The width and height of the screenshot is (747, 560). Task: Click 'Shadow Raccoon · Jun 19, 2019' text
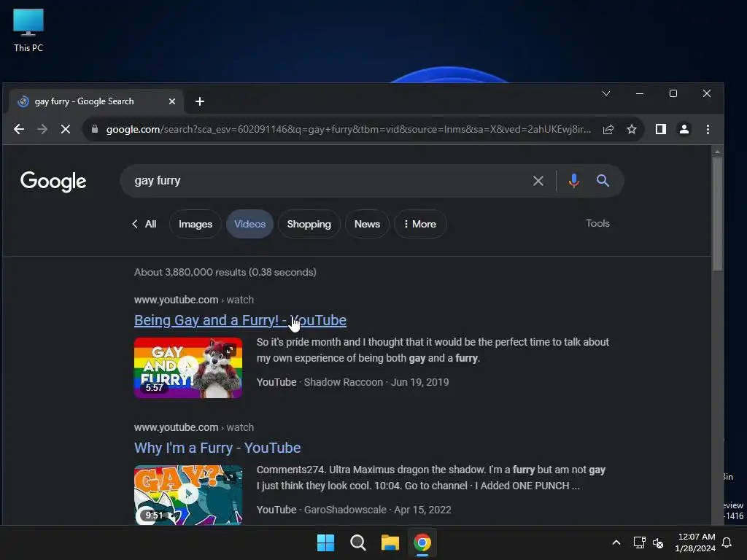pyautogui.click(x=376, y=382)
